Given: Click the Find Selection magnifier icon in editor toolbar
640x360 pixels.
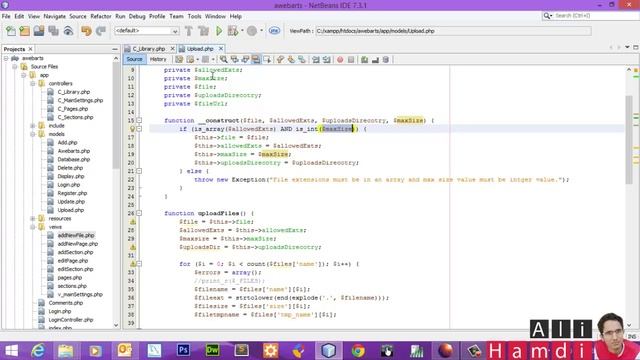Looking at the screenshot, I should pos(224,60).
